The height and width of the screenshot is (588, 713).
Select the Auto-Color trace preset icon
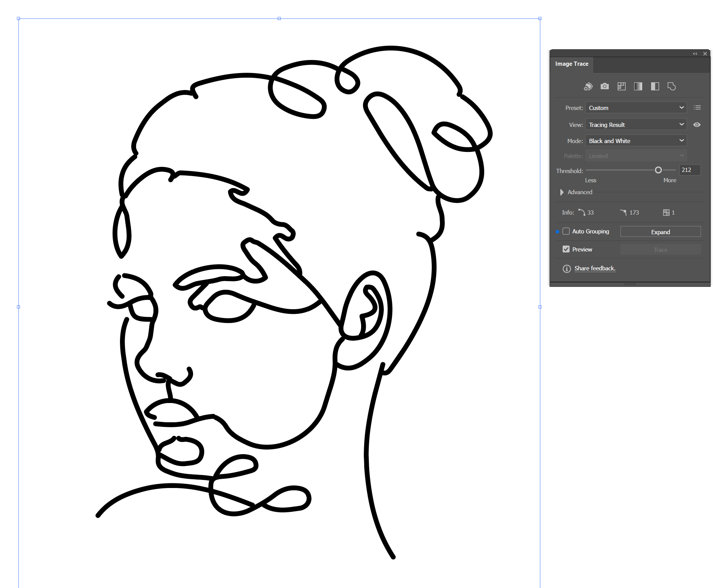pos(588,87)
